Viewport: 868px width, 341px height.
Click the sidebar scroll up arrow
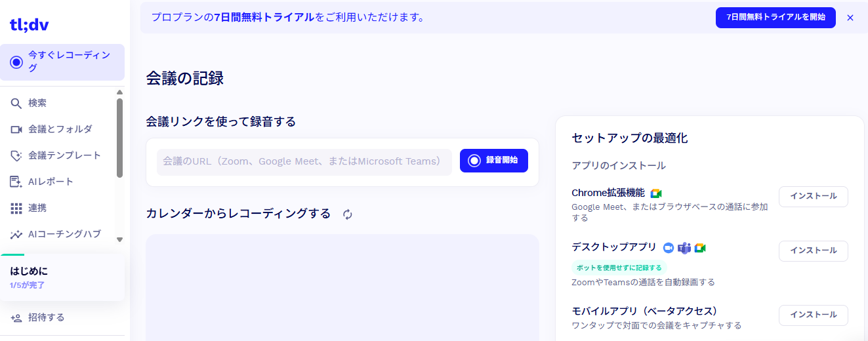coord(119,92)
